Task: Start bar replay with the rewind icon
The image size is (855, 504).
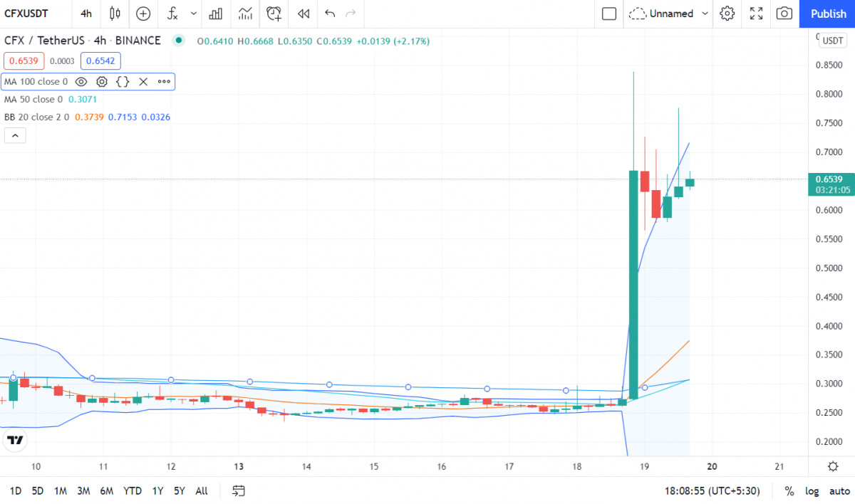Action: click(x=304, y=14)
